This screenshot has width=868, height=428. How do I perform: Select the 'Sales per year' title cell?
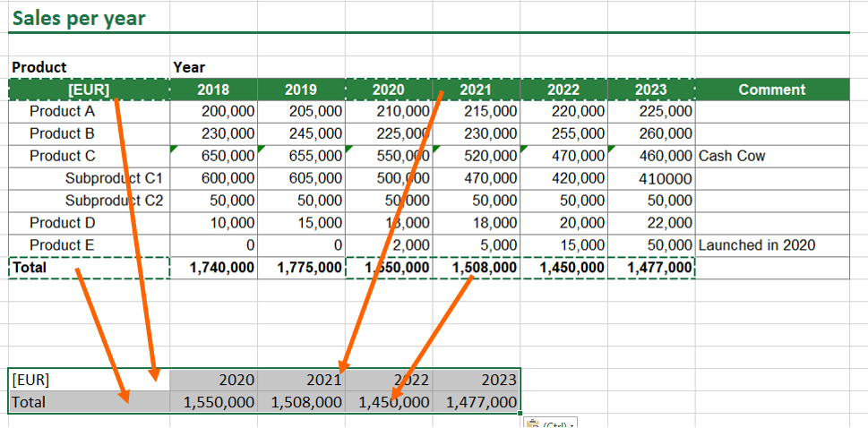[x=79, y=18]
